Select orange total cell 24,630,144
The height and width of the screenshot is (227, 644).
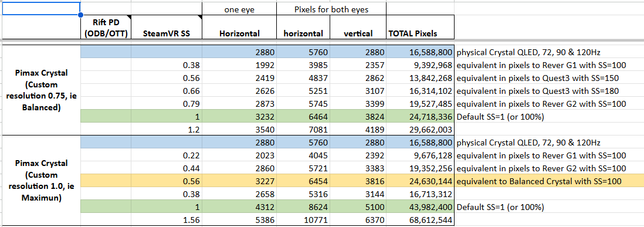[420, 181]
